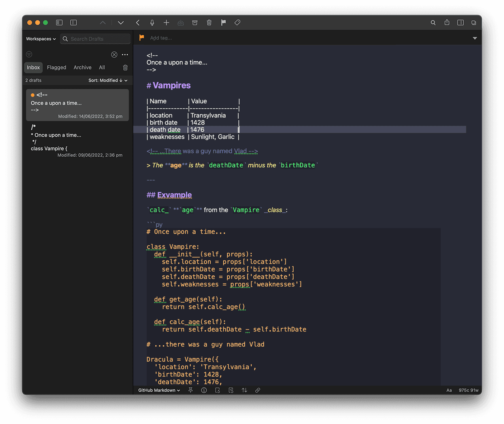The height and width of the screenshot is (424, 504).
Task: Share the draft via the share icon
Action: [x=447, y=23]
